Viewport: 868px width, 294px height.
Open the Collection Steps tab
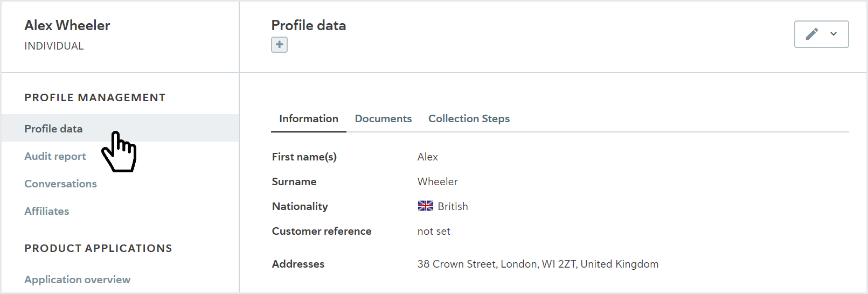pos(469,118)
